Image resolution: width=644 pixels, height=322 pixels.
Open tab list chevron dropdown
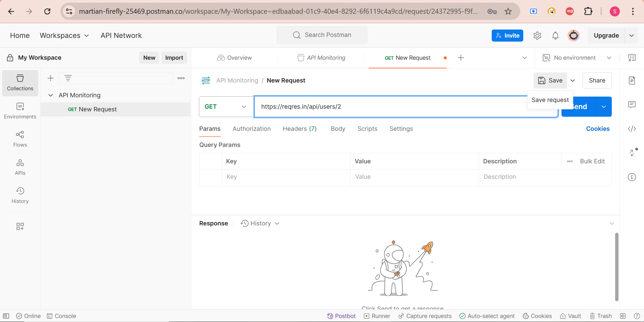[525, 58]
